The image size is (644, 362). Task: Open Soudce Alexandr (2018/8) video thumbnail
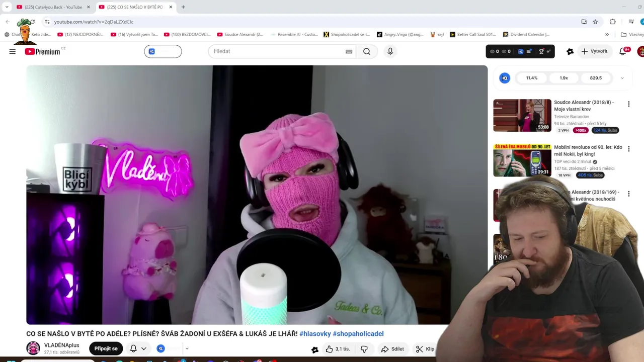coord(522,115)
